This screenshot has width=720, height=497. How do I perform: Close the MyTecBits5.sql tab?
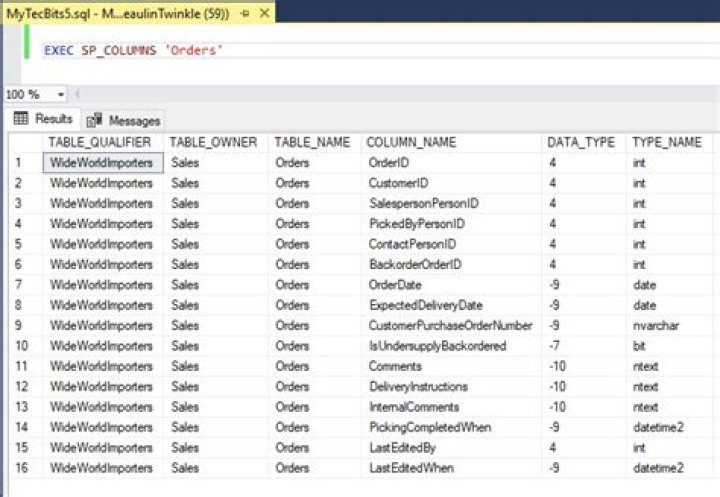pos(264,13)
